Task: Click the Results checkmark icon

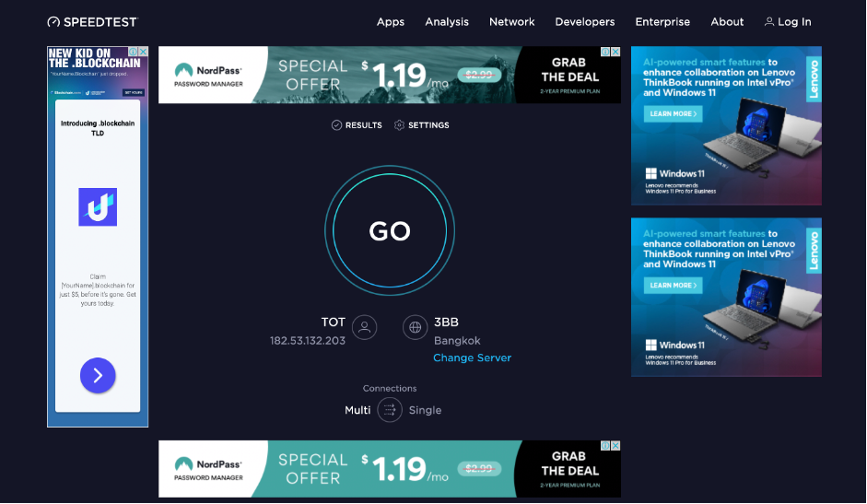Action: 336,125
